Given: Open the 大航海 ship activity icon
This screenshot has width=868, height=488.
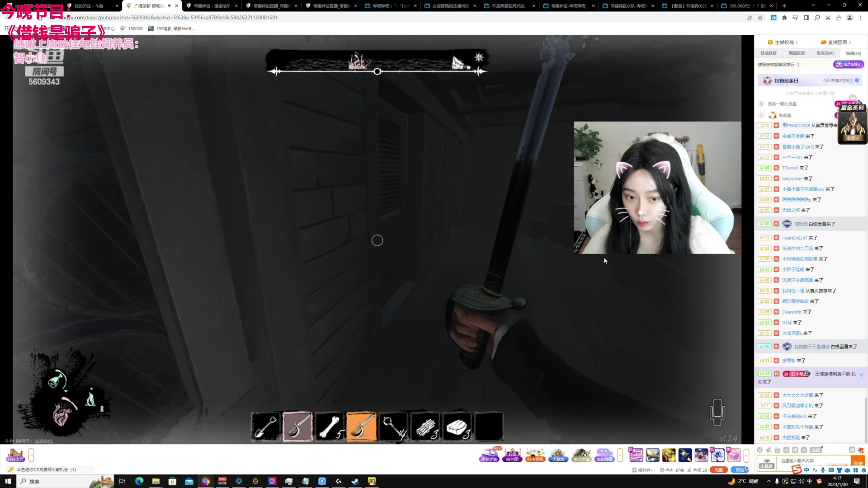Looking at the screenshot, I should 558,455.
